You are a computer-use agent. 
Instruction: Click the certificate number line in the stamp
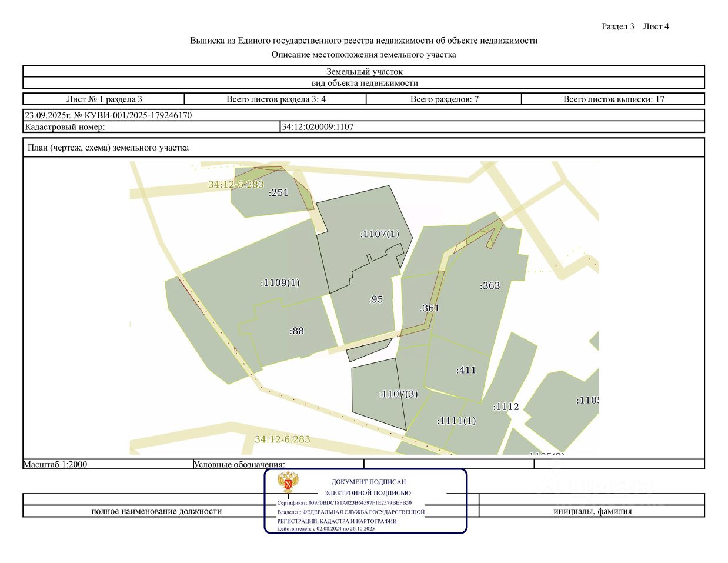pyautogui.click(x=345, y=503)
